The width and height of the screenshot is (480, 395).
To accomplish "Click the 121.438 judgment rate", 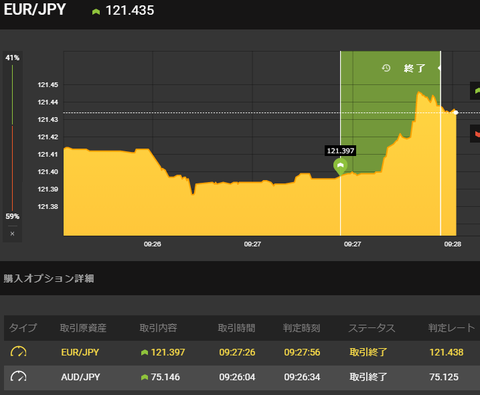I will [x=446, y=352].
